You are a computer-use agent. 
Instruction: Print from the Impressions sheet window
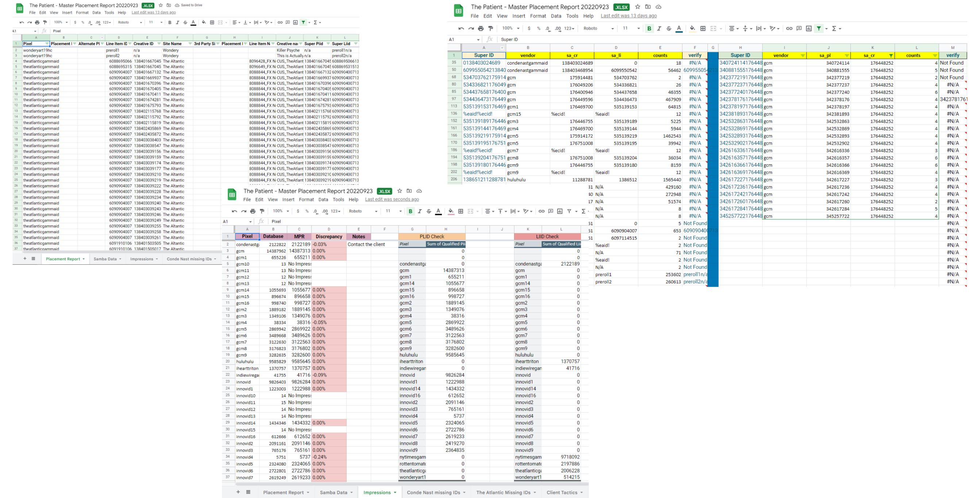coord(252,211)
